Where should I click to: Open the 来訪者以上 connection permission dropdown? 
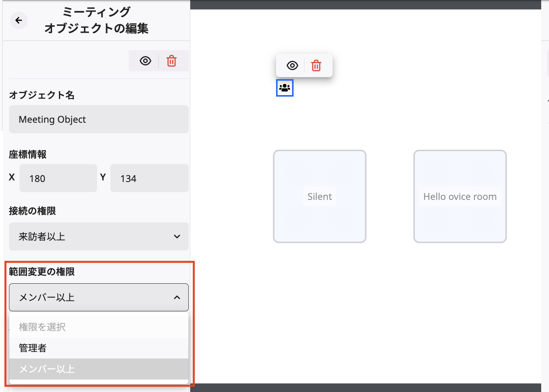(x=99, y=236)
